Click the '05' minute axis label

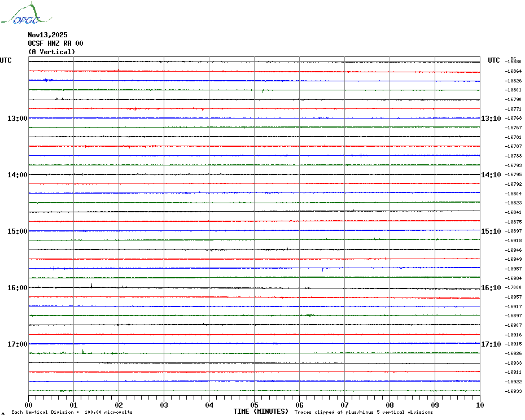pyautogui.click(x=255, y=405)
